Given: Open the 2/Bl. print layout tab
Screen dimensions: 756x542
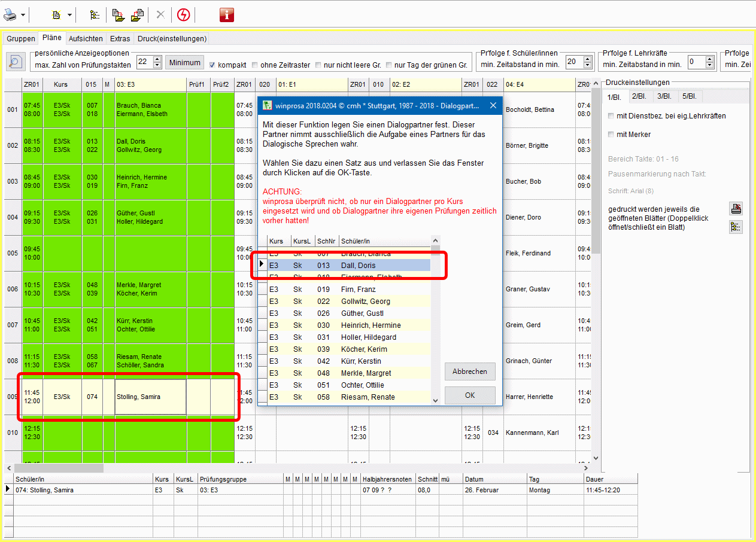Looking at the screenshot, I should (639, 96).
